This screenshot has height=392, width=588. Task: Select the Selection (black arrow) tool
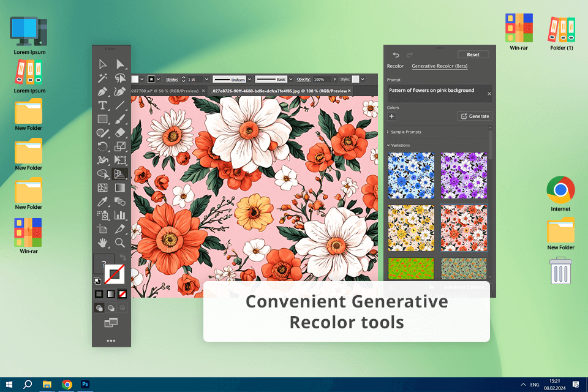point(102,64)
